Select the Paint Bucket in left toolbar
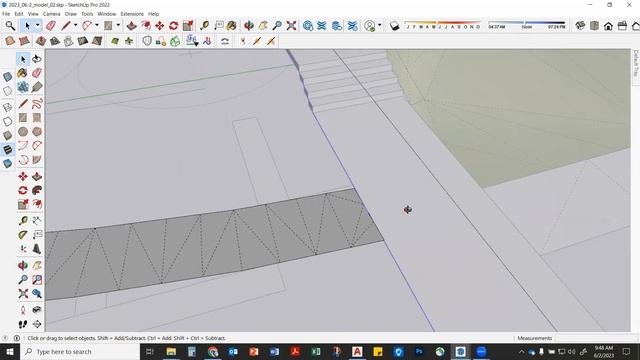 point(23,73)
